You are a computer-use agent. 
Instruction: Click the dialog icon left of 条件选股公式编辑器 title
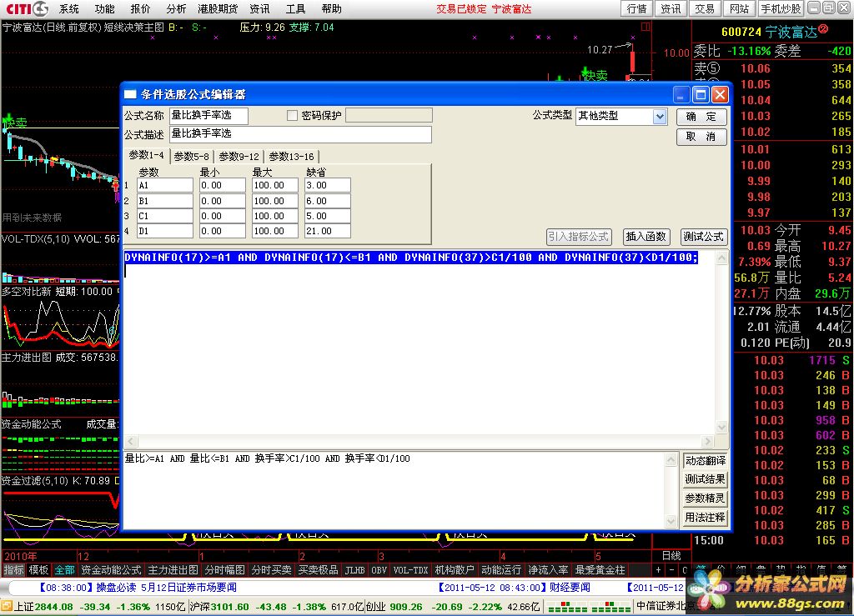point(130,94)
